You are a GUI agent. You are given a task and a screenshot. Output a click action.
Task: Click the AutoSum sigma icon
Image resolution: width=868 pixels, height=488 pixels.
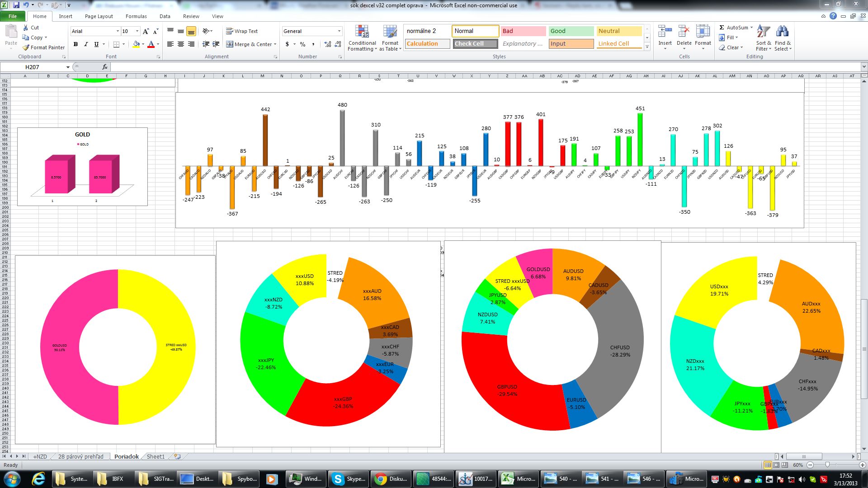tap(722, 28)
